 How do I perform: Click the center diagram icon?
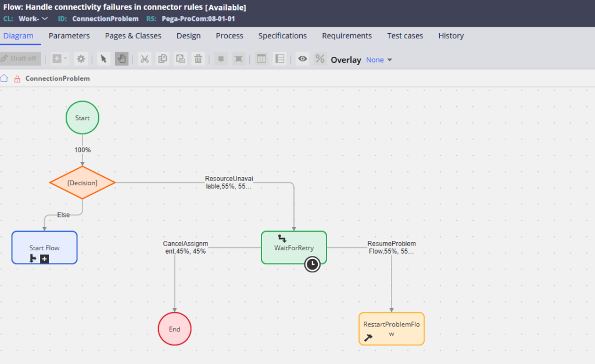tap(221, 59)
